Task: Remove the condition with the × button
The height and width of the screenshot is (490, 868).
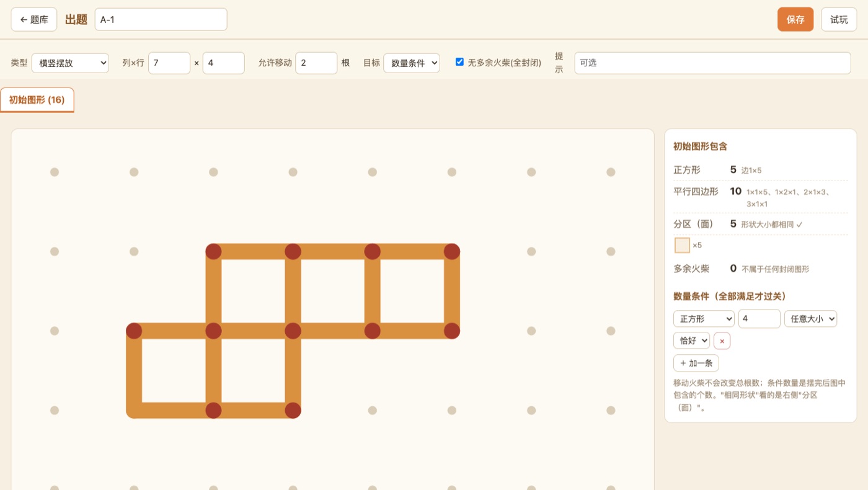Action: [x=722, y=341]
